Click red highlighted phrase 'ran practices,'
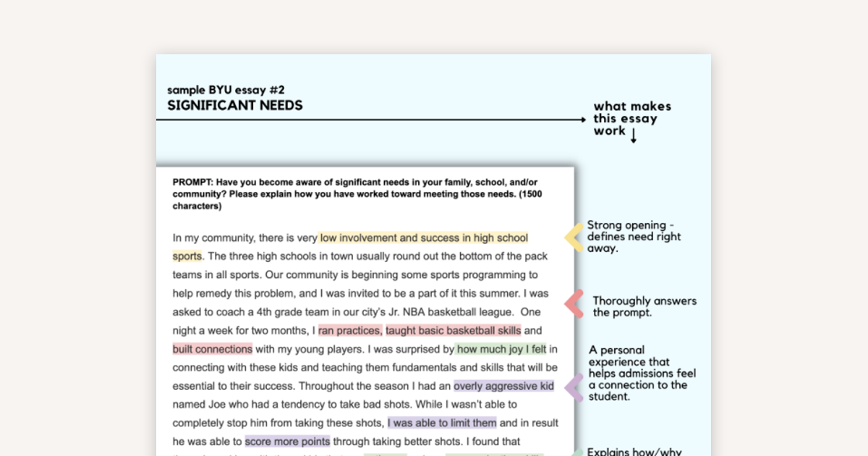The image size is (868, 456). pyautogui.click(x=350, y=331)
